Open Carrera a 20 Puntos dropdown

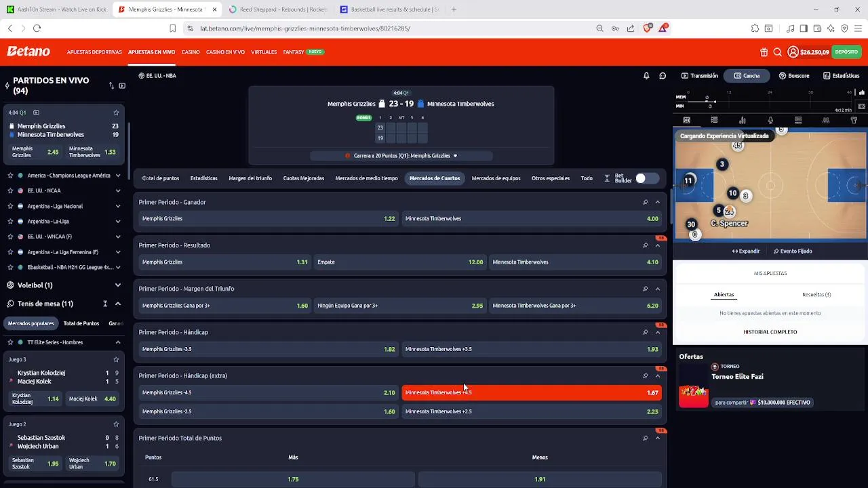(401, 156)
